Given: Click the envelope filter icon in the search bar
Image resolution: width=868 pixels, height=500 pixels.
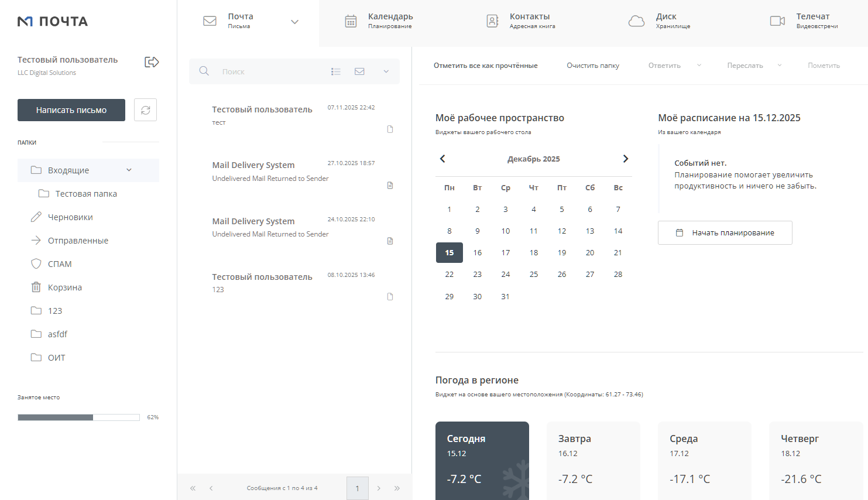Looking at the screenshot, I should [359, 71].
